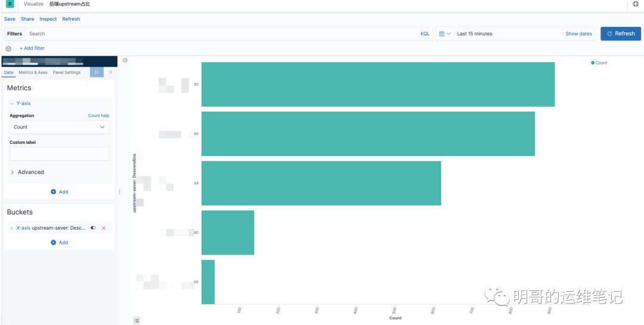Collapse the editor sidebar arrow icon
The width and height of the screenshot is (644, 325).
click(125, 60)
